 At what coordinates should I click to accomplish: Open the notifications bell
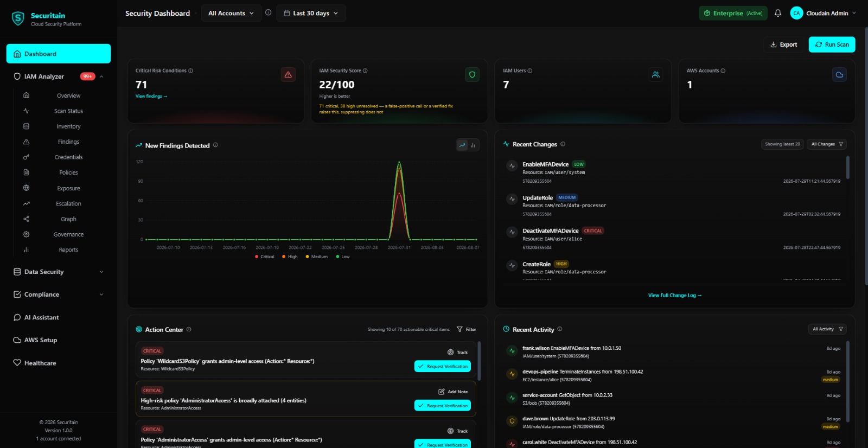(778, 13)
